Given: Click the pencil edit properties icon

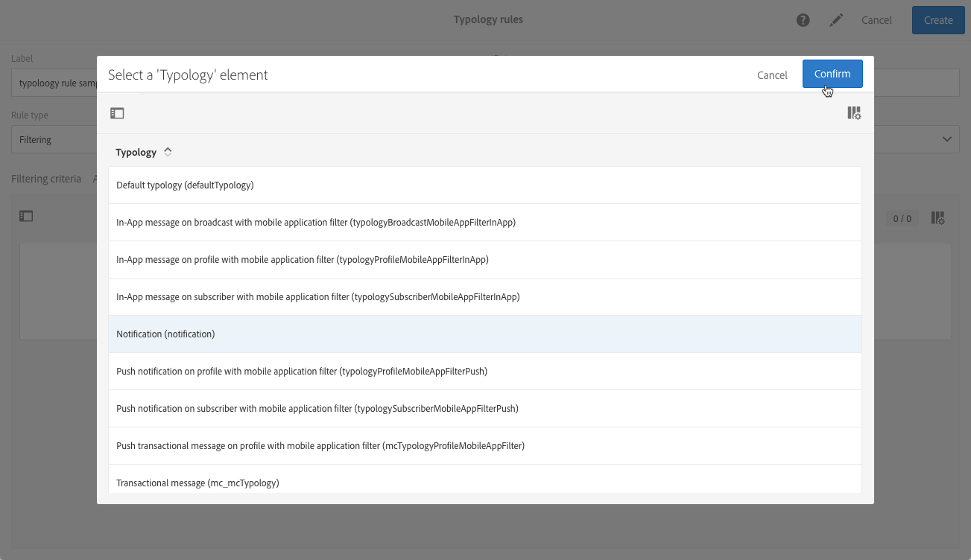Looking at the screenshot, I should tap(836, 20).
